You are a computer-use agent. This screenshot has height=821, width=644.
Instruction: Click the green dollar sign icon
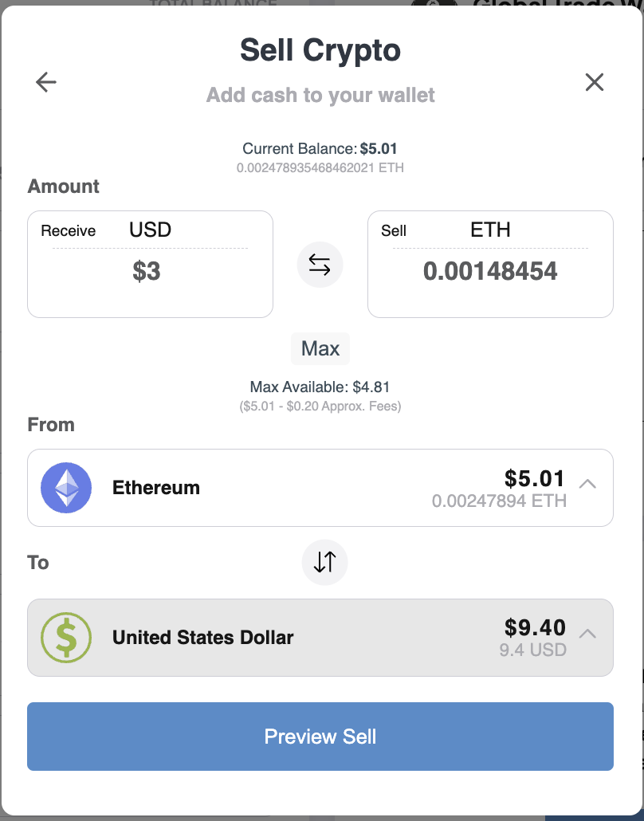pos(66,637)
